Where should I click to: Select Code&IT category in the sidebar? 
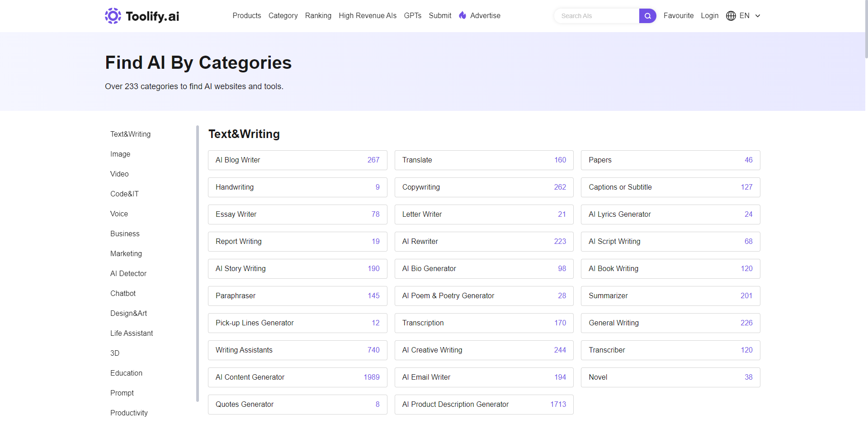tap(124, 194)
